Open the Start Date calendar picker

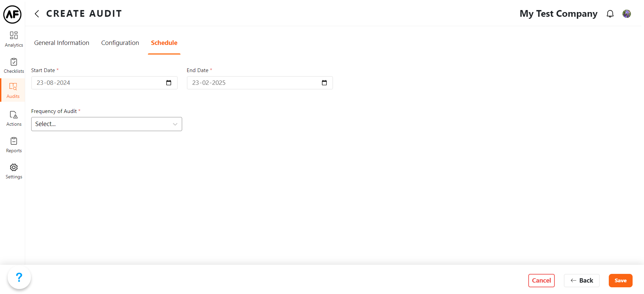[169, 83]
